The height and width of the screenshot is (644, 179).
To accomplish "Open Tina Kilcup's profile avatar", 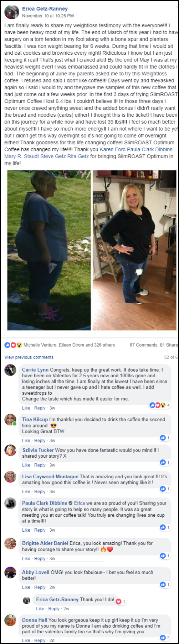I will click(x=10, y=420).
